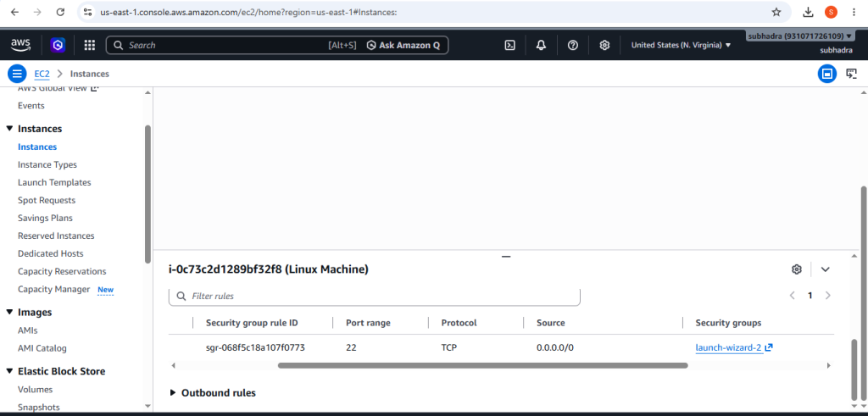Image resolution: width=868 pixels, height=416 pixels.
Task: Click the site information icon in address bar
Action: [x=87, y=12]
